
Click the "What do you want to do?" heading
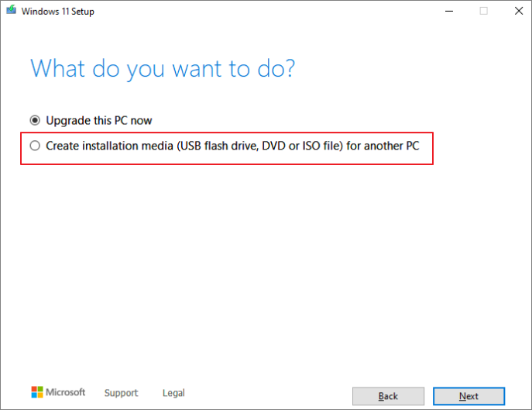pyautogui.click(x=163, y=68)
